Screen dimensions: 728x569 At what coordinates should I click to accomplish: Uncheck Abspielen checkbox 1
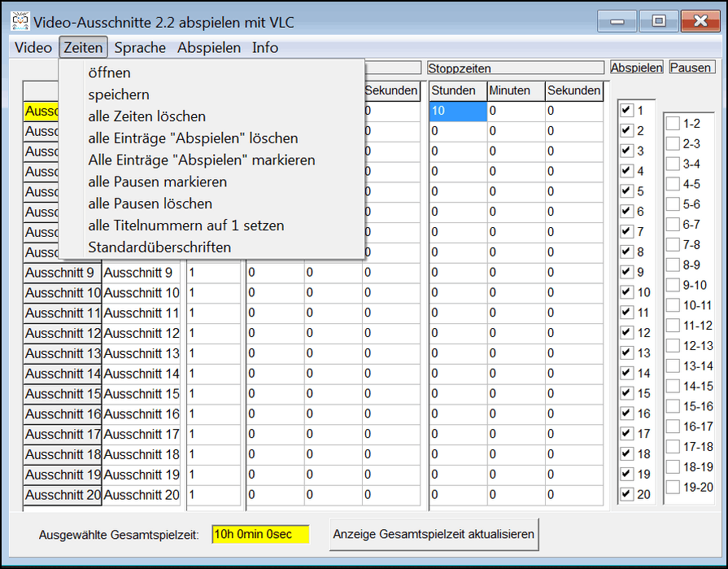[x=626, y=111]
